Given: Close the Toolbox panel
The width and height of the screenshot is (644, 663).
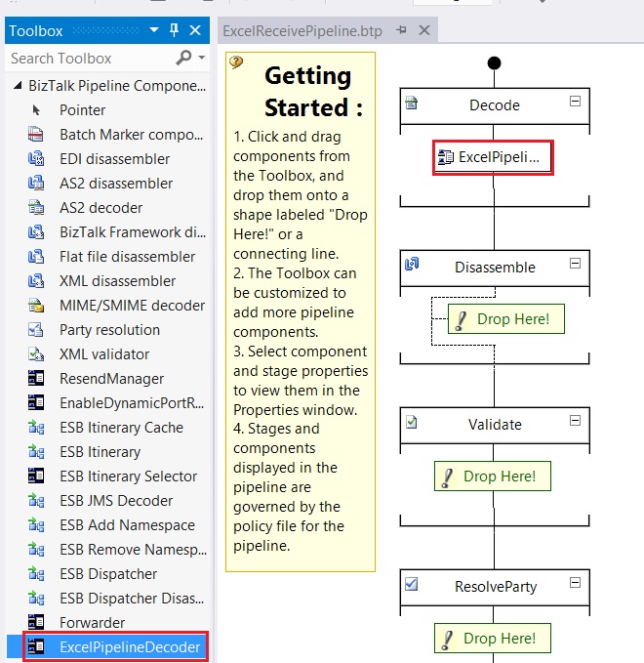Looking at the screenshot, I should pos(195,30).
